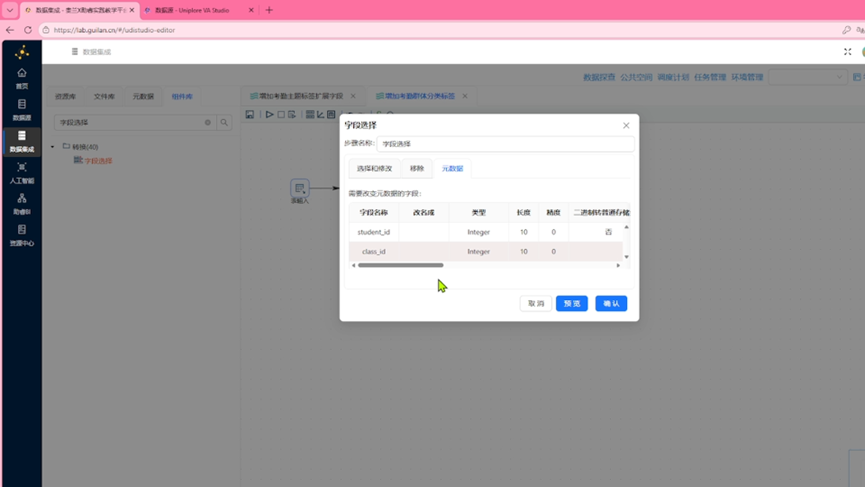Viewport: 865px width, 487px height.
Task: Open the 数据探查 link
Action: click(599, 77)
